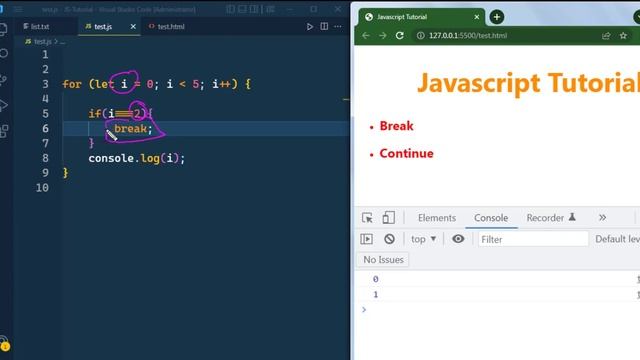Image resolution: width=640 pixels, height=360 pixels.
Task: Open the top context dropdown
Action: click(424, 239)
